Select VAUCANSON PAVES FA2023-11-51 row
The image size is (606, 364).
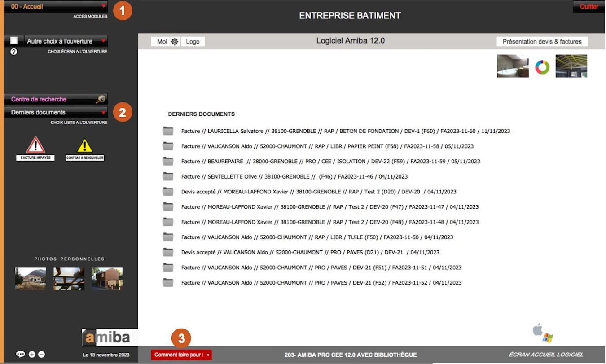(321, 268)
